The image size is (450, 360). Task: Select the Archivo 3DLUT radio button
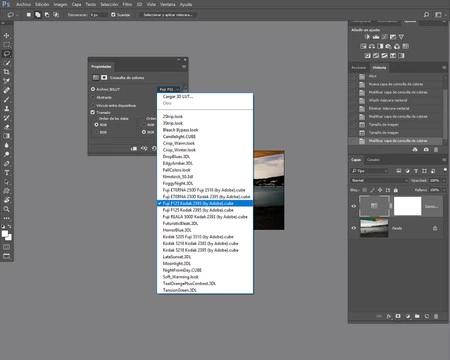click(x=93, y=89)
